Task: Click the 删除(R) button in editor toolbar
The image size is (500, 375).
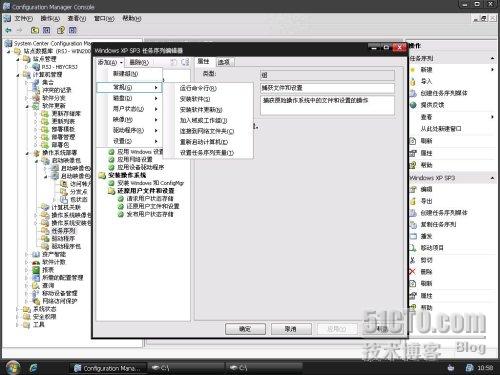Action: [139, 62]
